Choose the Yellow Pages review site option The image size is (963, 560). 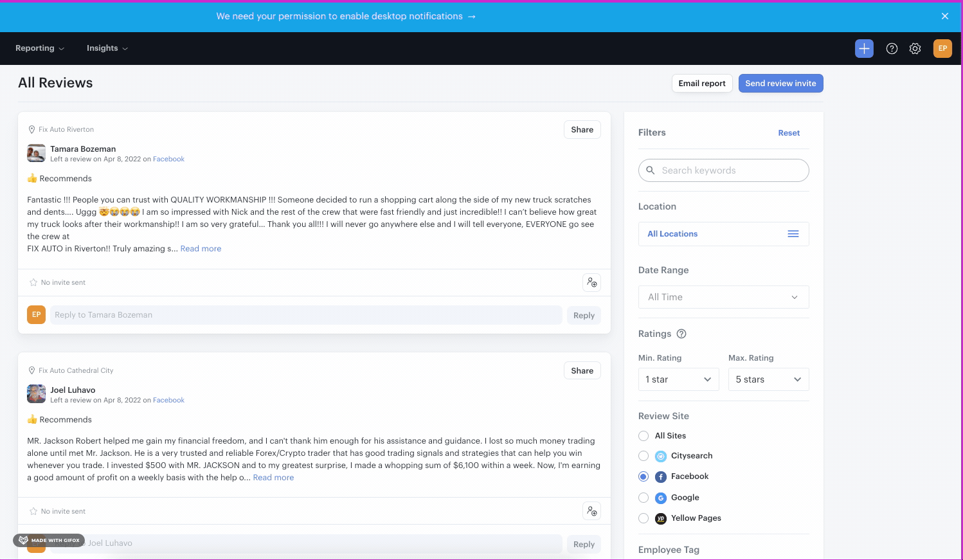click(643, 518)
